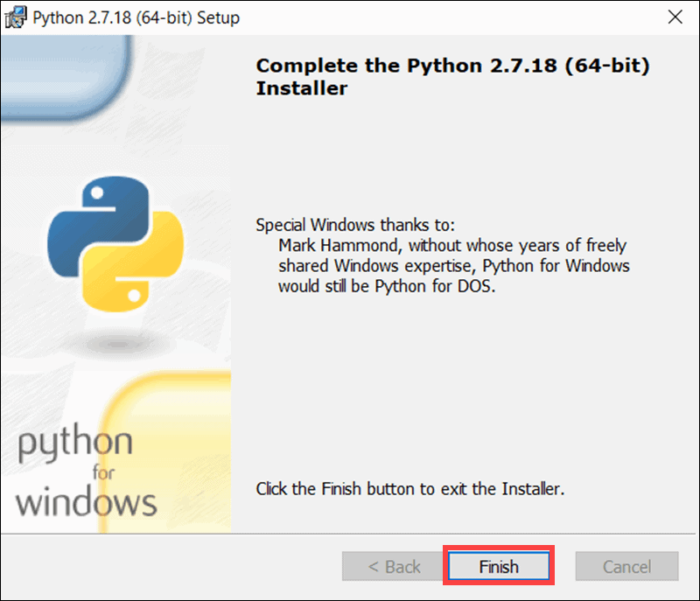Image resolution: width=700 pixels, height=601 pixels.
Task: Click the 'Python 2.7.18 (64-bit) Setup' title text
Action: [136, 17]
